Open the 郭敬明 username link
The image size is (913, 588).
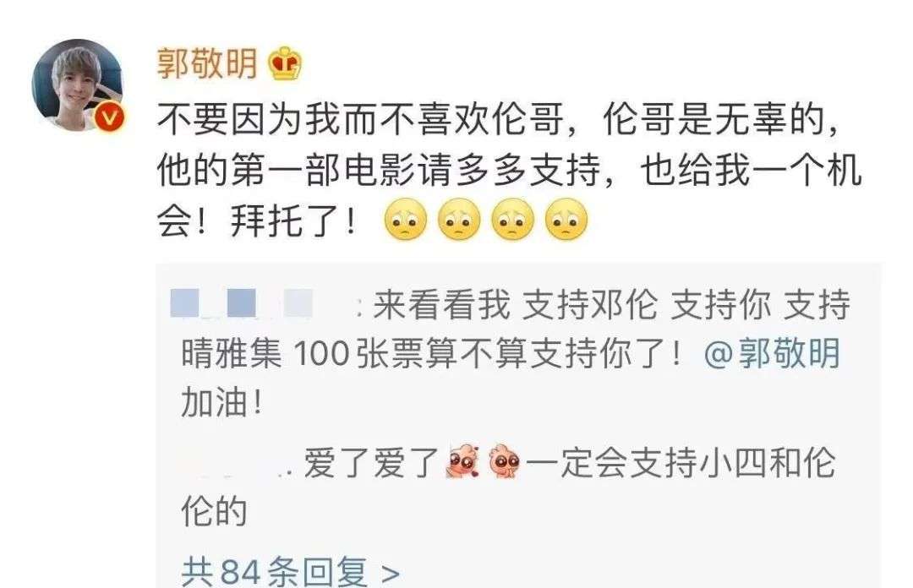tap(207, 63)
